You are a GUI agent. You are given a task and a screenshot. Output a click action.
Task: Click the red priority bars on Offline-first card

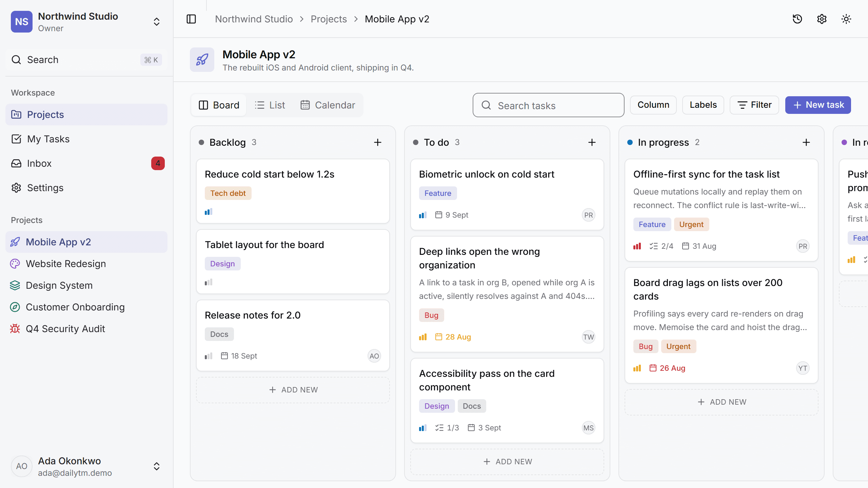click(637, 246)
